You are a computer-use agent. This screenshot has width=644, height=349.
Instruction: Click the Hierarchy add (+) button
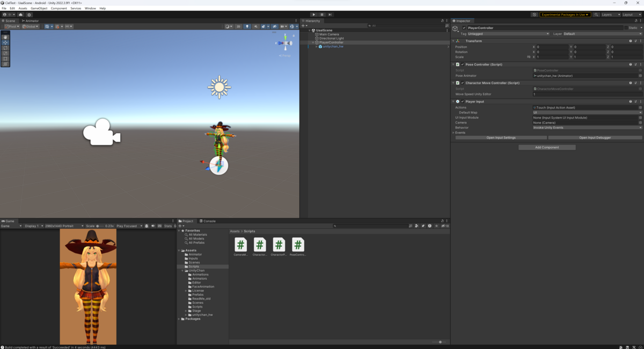pyautogui.click(x=304, y=26)
